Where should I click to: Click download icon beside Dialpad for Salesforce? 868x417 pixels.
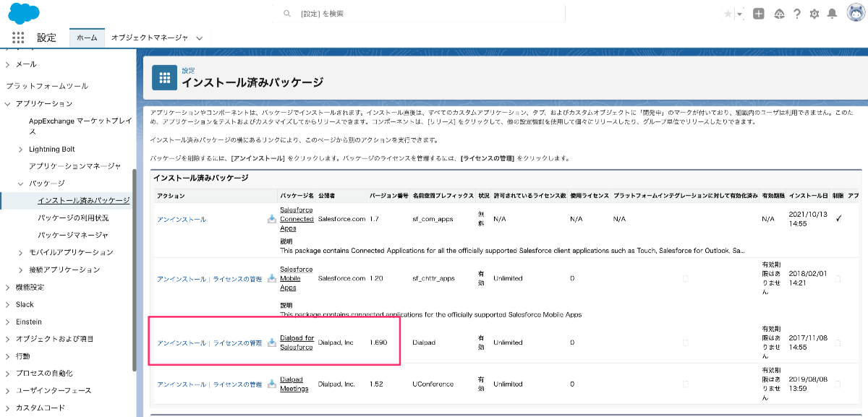tap(272, 343)
